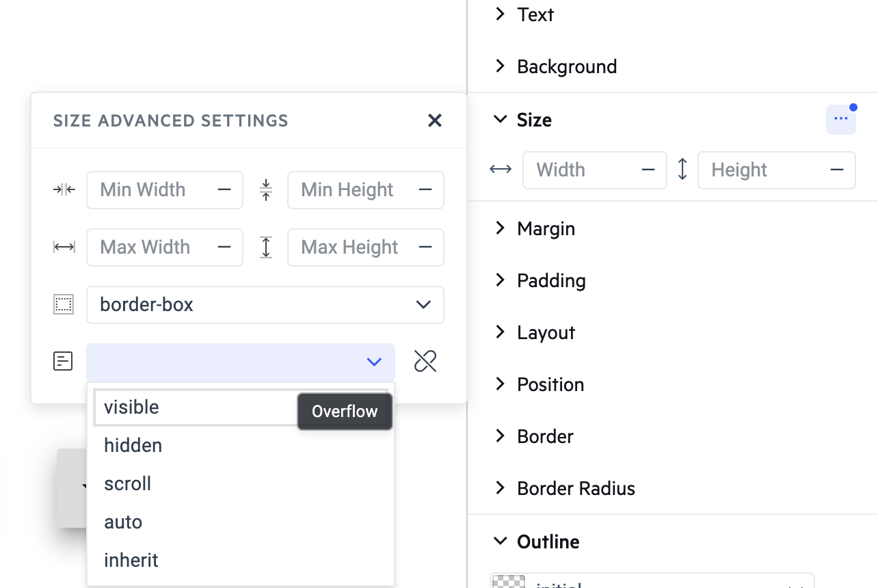This screenshot has width=878, height=588.
Task: Pick the 'auto' overflow option
Action: coord(124,522)
